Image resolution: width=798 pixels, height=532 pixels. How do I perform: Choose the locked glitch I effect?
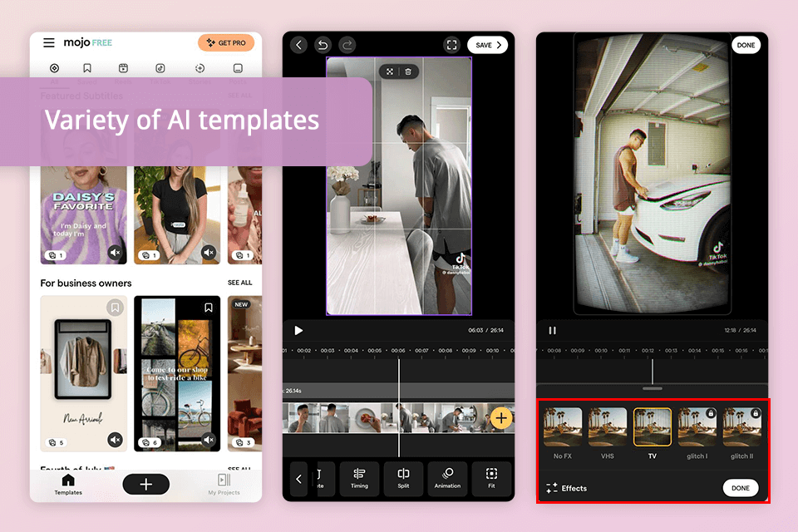click(x=697, y=434)
